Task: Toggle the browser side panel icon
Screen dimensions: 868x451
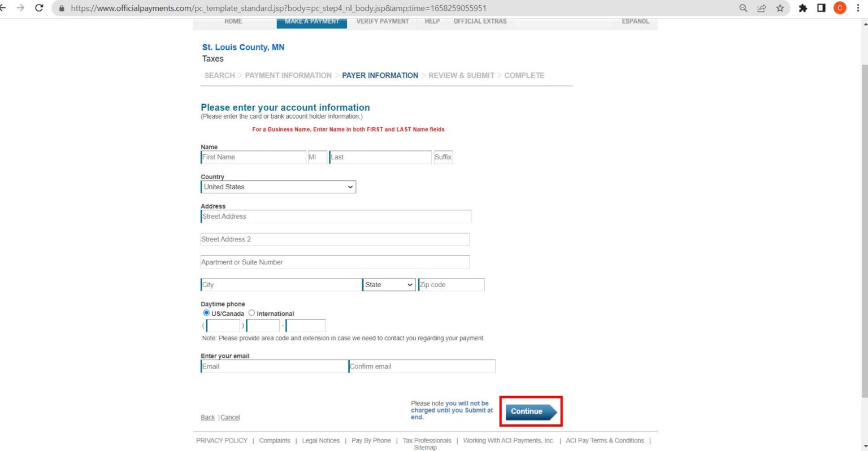Action: pyautogui.click(x=821, y=8)
